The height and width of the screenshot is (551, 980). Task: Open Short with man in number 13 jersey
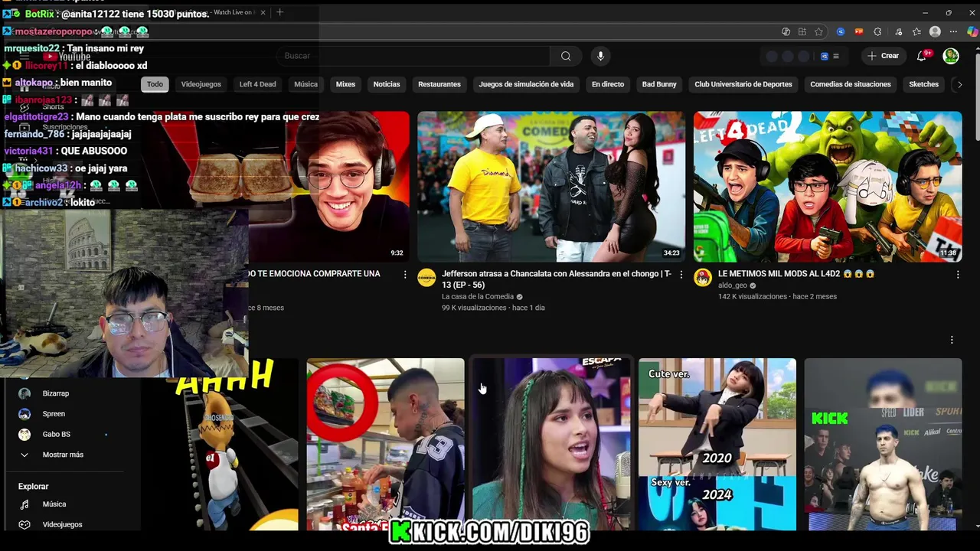point(385,444)
